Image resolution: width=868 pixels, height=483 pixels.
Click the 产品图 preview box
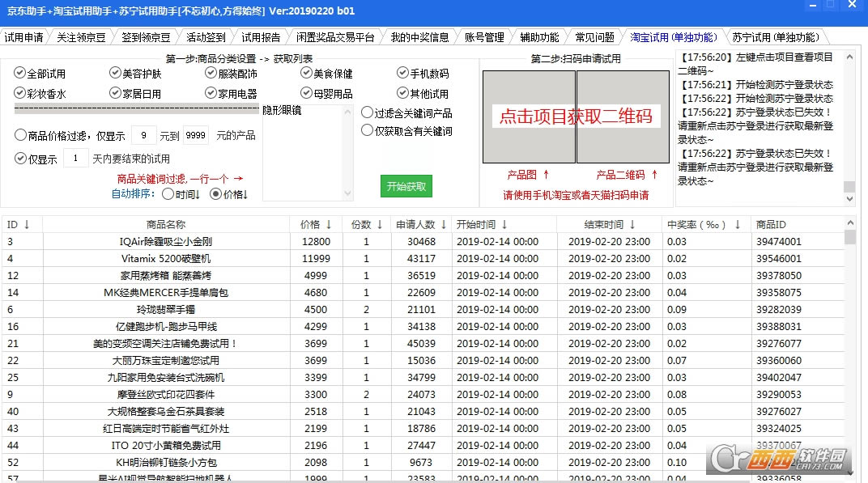click(x=529, y=117)
